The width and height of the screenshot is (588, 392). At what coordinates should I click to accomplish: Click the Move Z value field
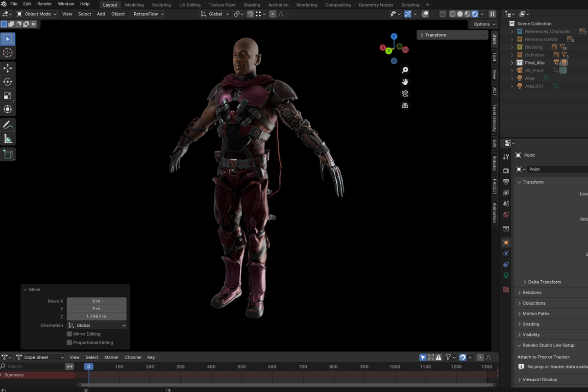pos(97,317)
